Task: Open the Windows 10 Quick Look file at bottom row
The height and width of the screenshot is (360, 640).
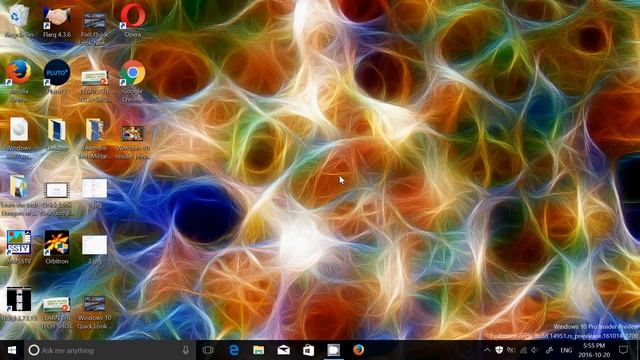Action: point(94,312)
